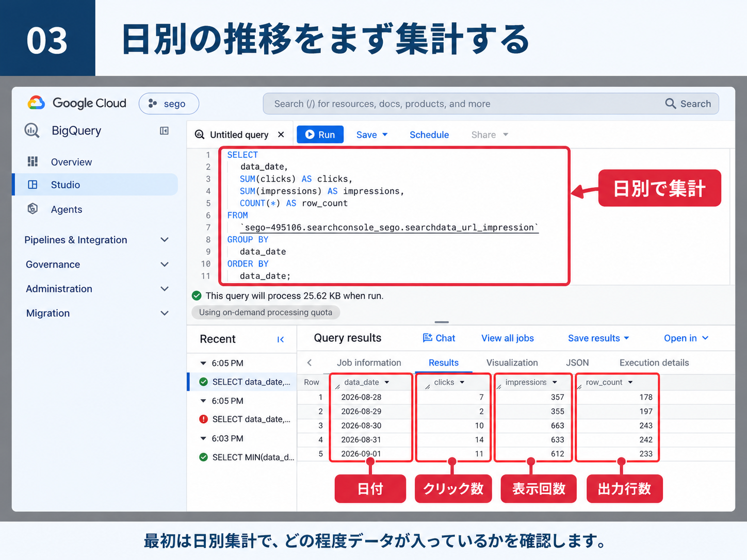The image size is (747, 560).
Task: Click the clicks value 14
Action: point(479,440)
